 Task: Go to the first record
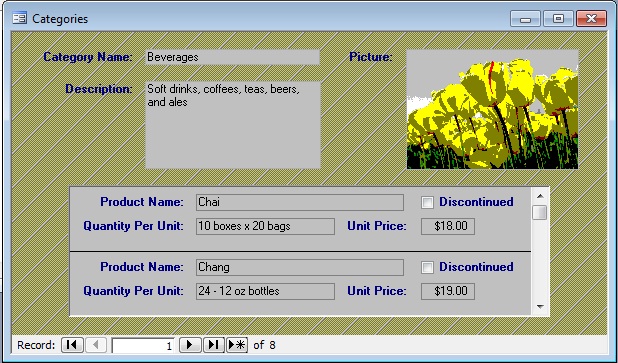(x=72, y=345)
